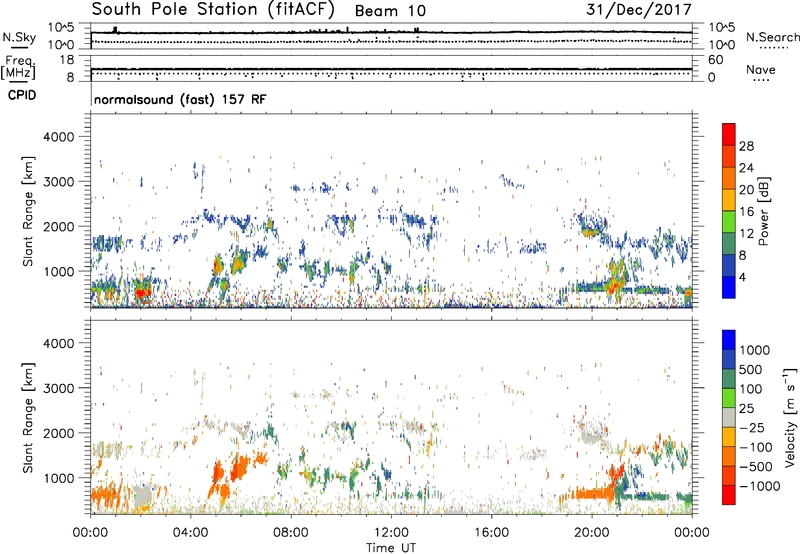
Task: Click the '12:00' time axis tick label
Action: [391, 533]
